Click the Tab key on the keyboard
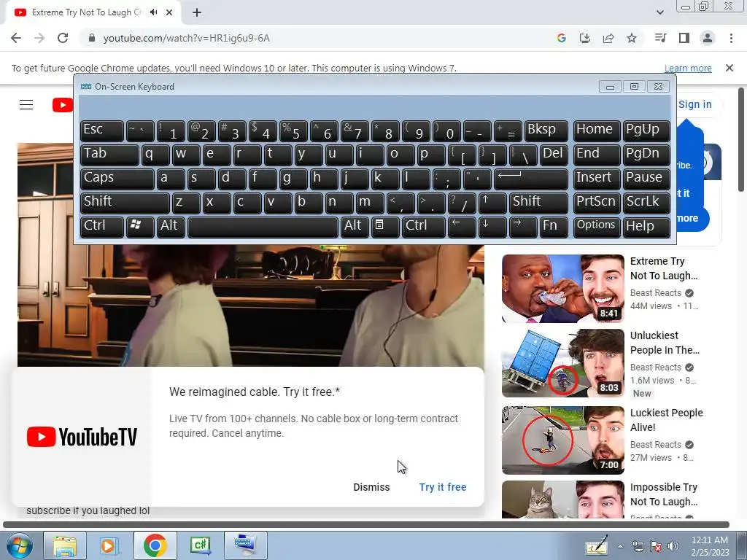The width and height of the screenshot is (747, 560). pos(109,155)
